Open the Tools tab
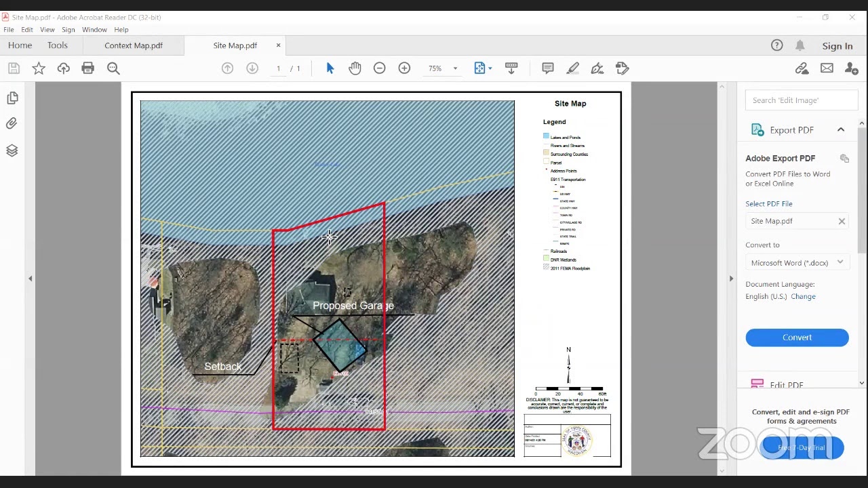The height and width of the screenshot is (488, 868). 58,45
